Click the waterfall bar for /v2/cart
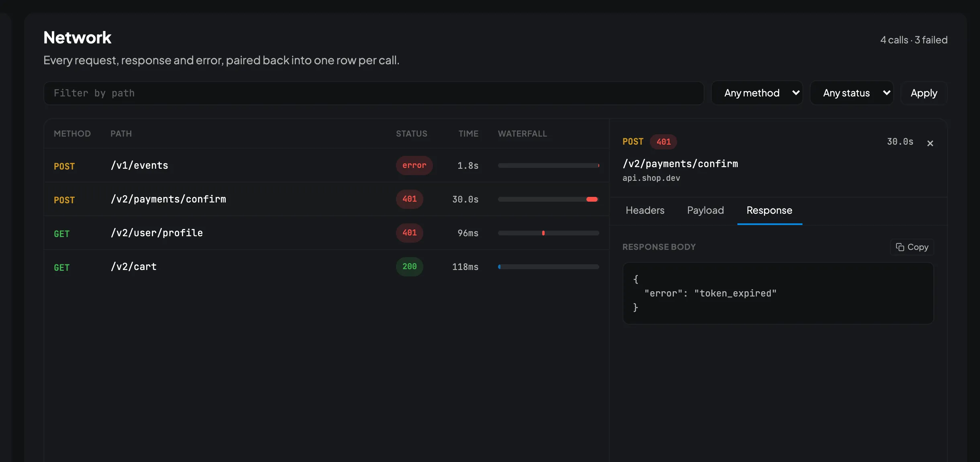The width and height of the screenshot is (980, 462). 549,267
